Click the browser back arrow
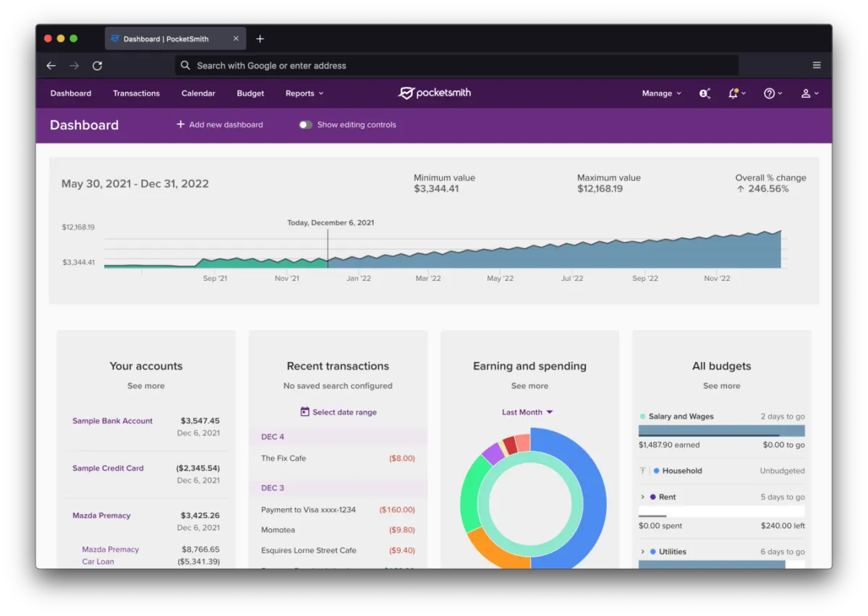Screen dimensions: 868x616 tap(51, 66)
